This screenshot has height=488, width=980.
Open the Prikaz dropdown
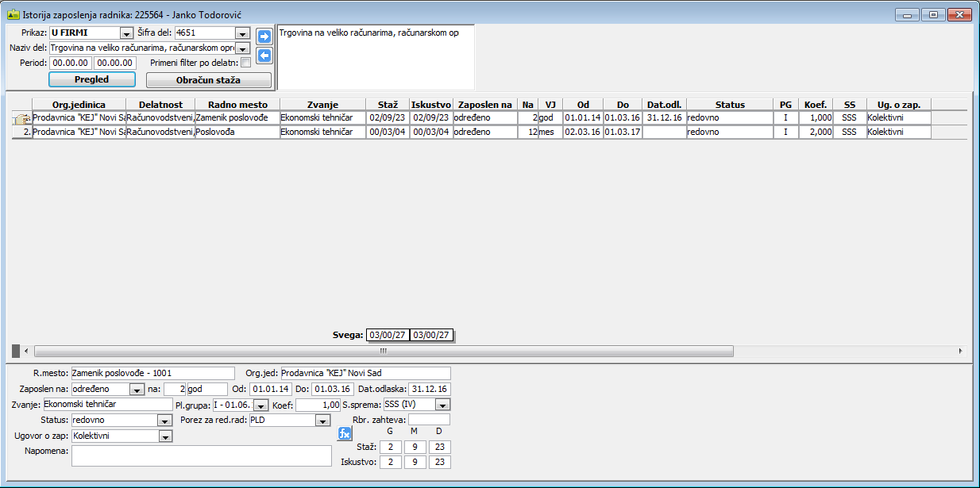pyautogui.click(x=125, y=33)
